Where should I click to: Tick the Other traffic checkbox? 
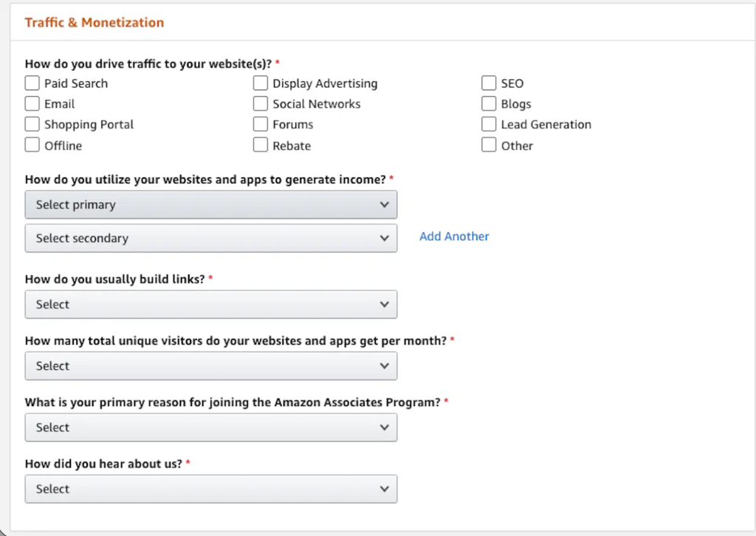click(489, 145)
